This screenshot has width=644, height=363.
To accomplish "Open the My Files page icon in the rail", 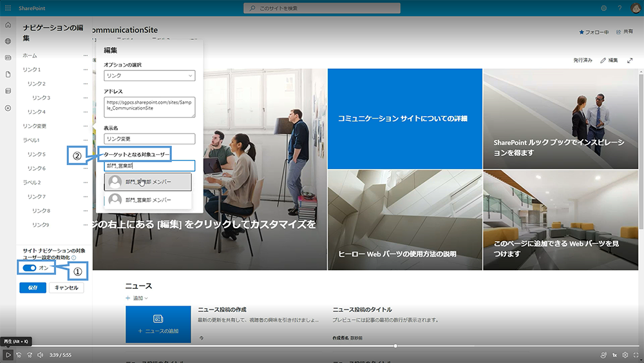I will click(x=8, y=74).
